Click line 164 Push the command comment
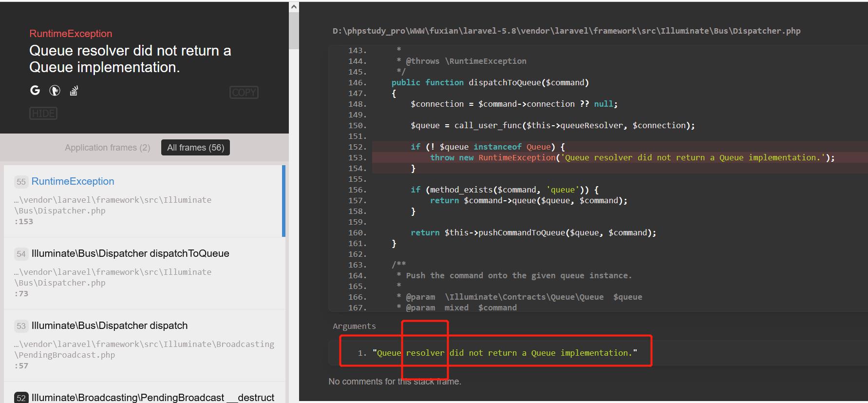 click(x=514, y=275)
